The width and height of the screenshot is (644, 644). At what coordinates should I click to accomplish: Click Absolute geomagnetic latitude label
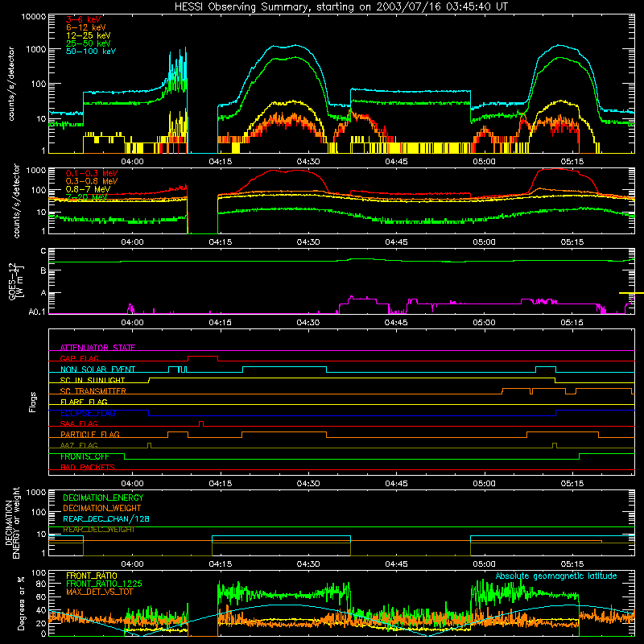(x=556, y=576)
